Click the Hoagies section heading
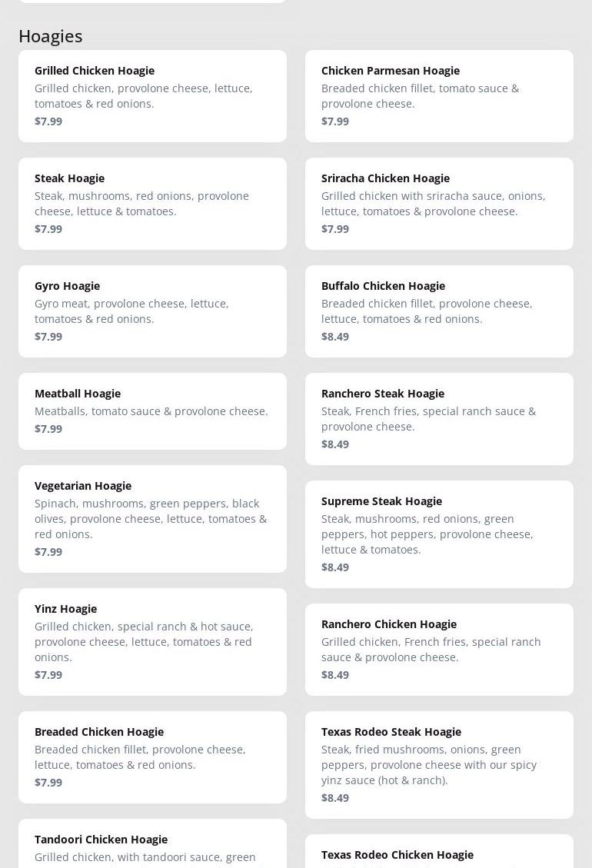The width and height of the screenshot is (592, 868). point(51,36)
